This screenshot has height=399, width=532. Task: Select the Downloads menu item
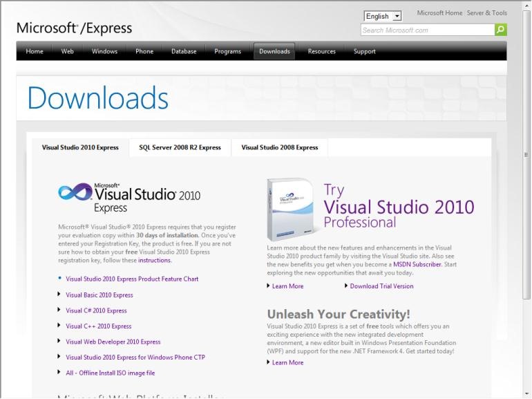point(274,51)
